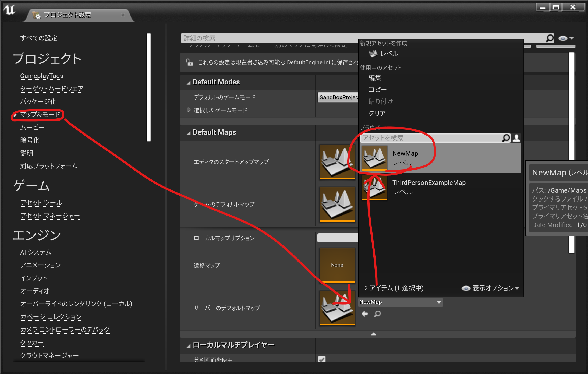This screenshot has width=588, height=374.
Task: Click the lock icon next to DefaultEngine.ini notice
Action: pyautogui.click(x=189, y=62)
